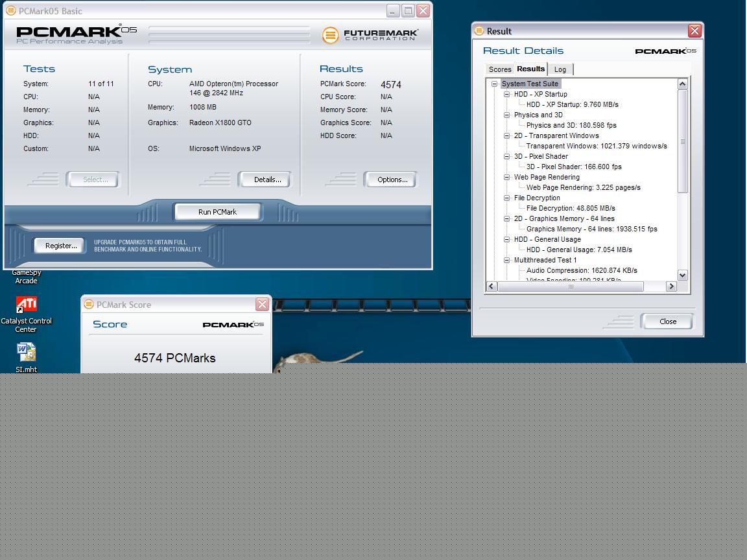Click the Register button
The image size is (747, 560).
(60, 246)
